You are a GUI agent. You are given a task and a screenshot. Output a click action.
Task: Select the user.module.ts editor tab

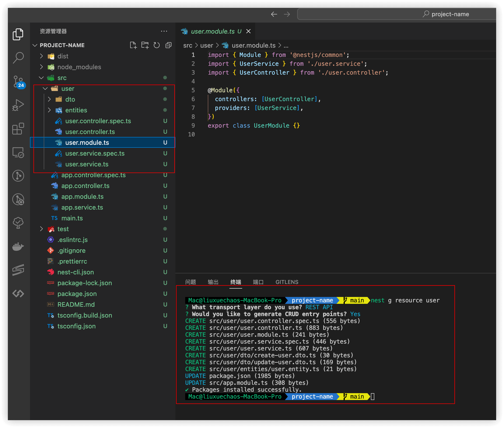[215, 31]
